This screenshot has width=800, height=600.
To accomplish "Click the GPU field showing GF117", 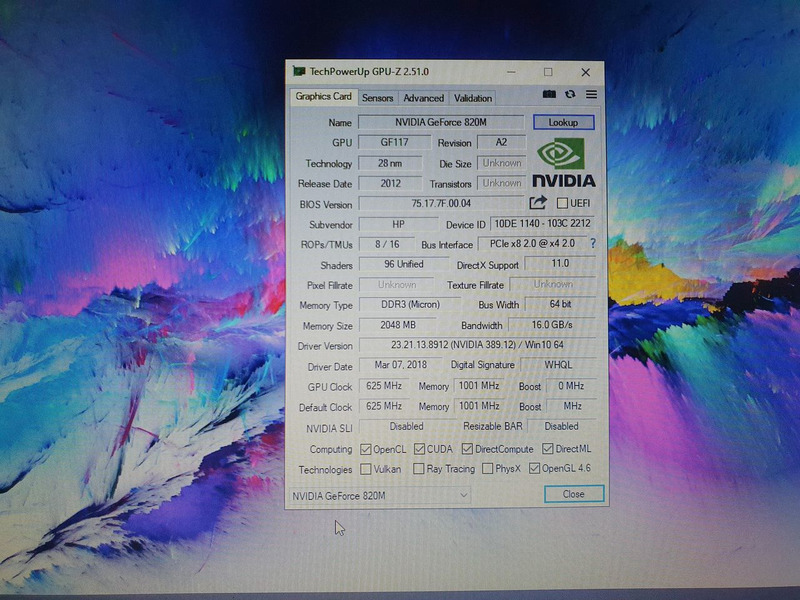I will point(394,142).
